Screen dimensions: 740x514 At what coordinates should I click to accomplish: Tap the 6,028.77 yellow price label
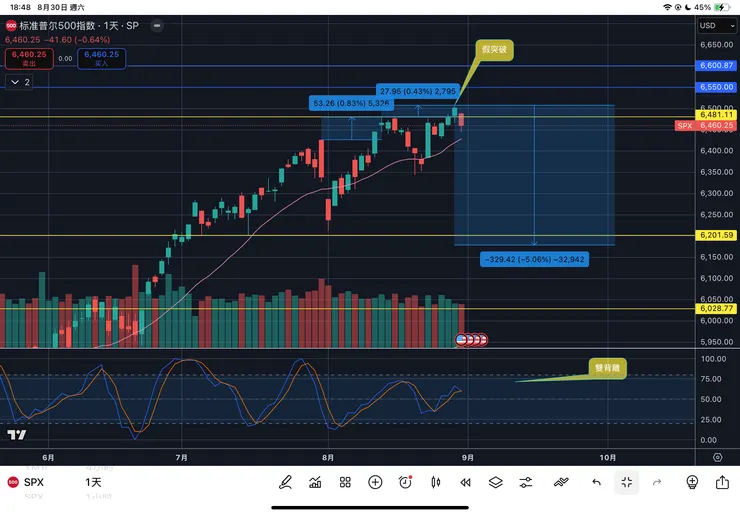[716, 308]
